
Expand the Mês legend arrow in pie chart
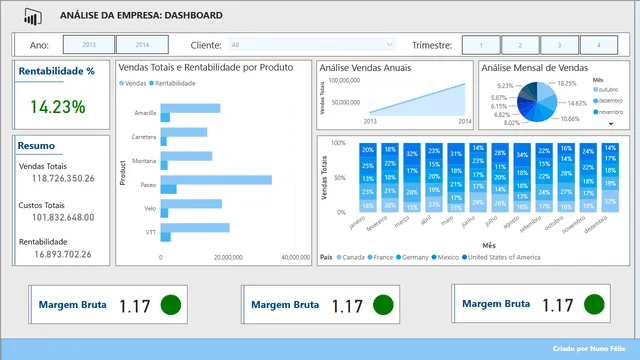[x=611, y=124]
